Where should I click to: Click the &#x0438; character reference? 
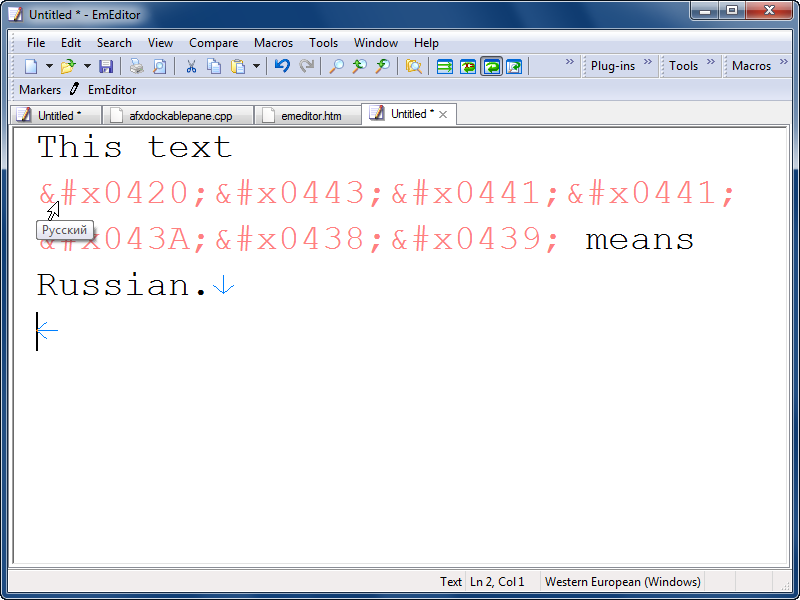click(298, 239)
